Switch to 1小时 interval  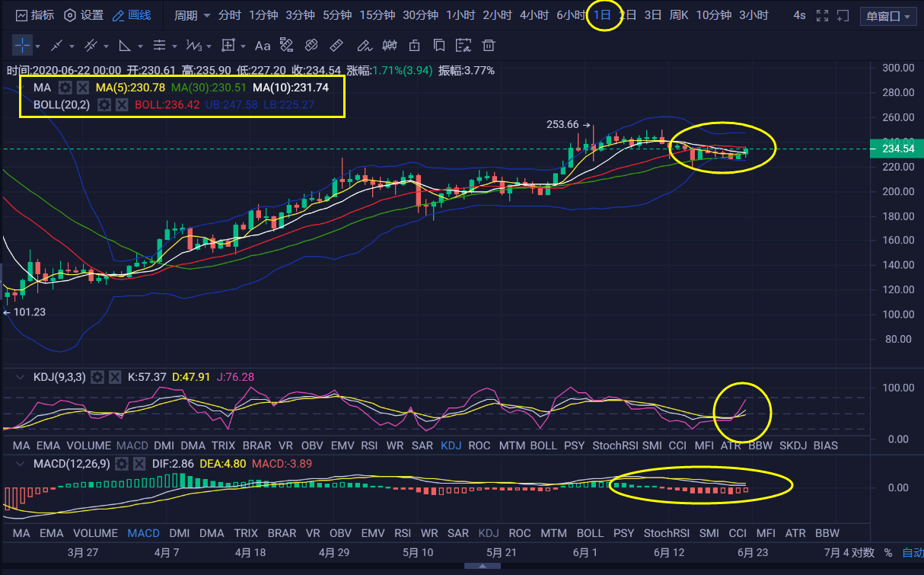point(460,15)
